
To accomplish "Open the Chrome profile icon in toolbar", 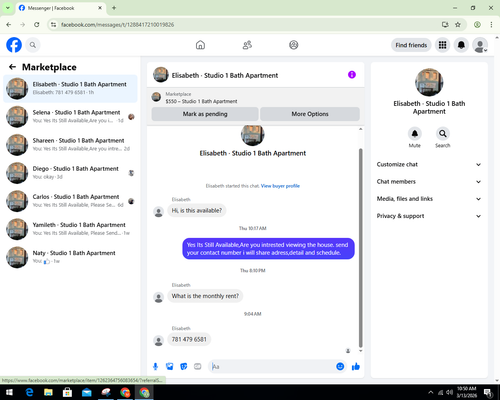I will [477, 25].
